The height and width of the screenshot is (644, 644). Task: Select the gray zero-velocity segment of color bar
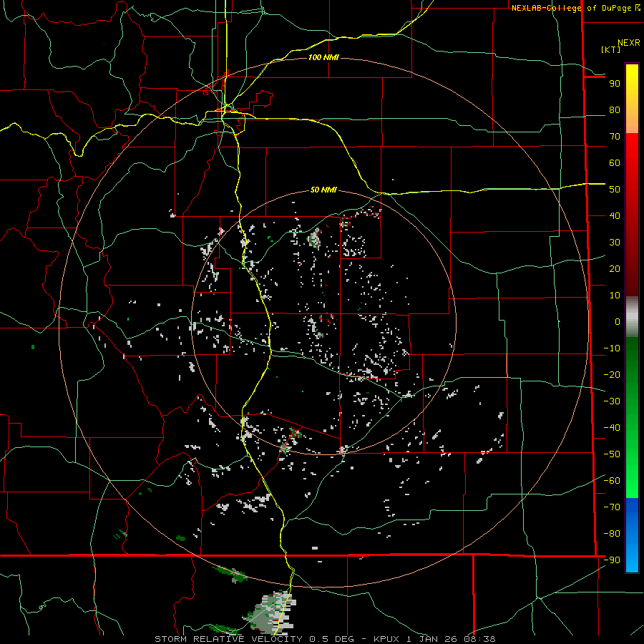(632, 317)
